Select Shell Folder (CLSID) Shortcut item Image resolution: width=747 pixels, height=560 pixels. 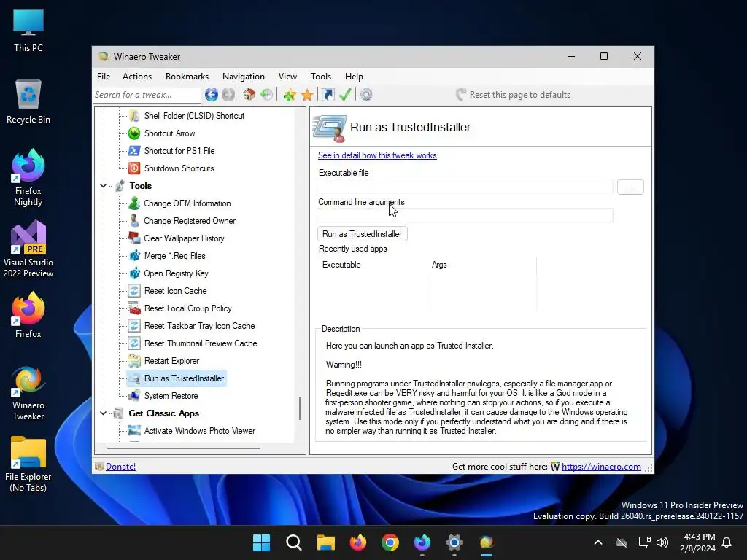point(194,116)
